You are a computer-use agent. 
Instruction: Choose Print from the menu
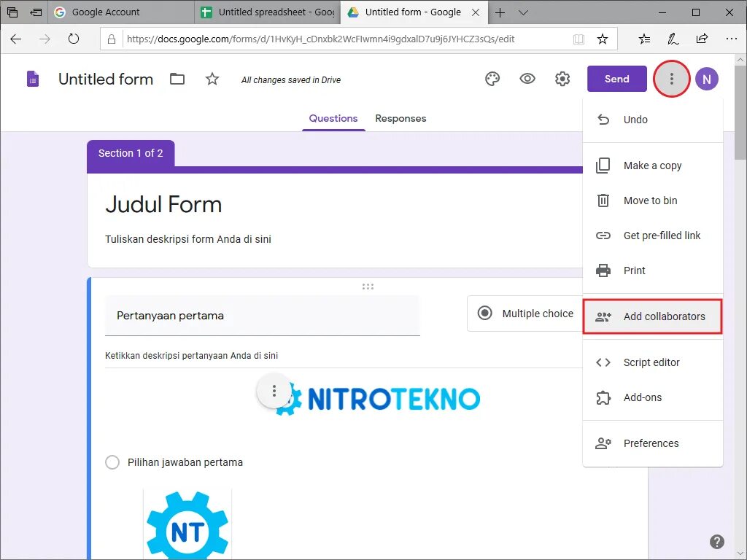point(653,271)
